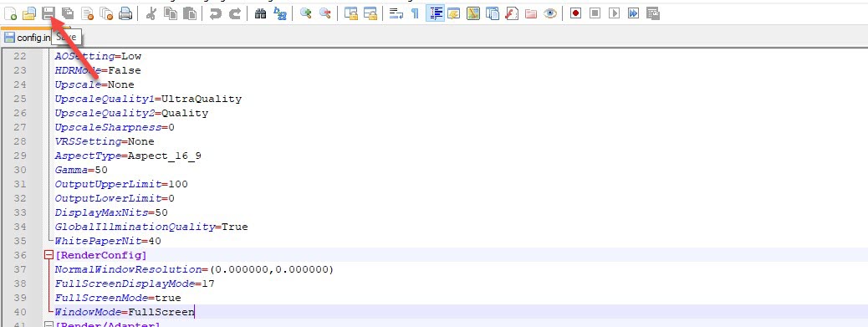The width and height of the screenshot is (868, 327).
Task: Click line number 30 in margin
Action: 19,170
